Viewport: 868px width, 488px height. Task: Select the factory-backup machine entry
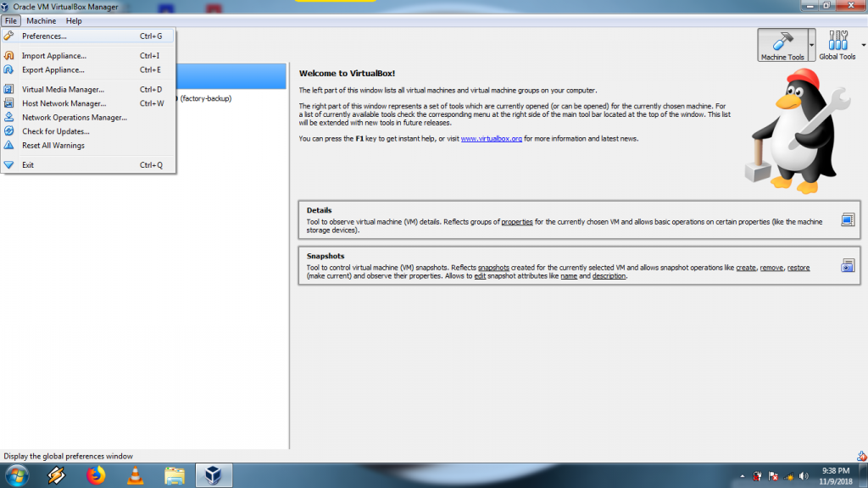(x=205, y=98)
